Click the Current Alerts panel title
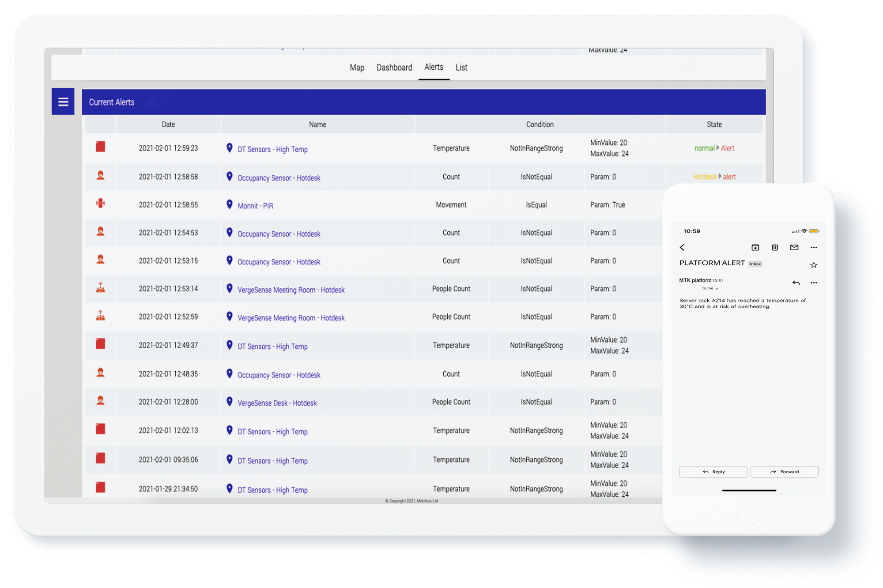Viewport: 883px width, 588px height. (x=111, y=102)
